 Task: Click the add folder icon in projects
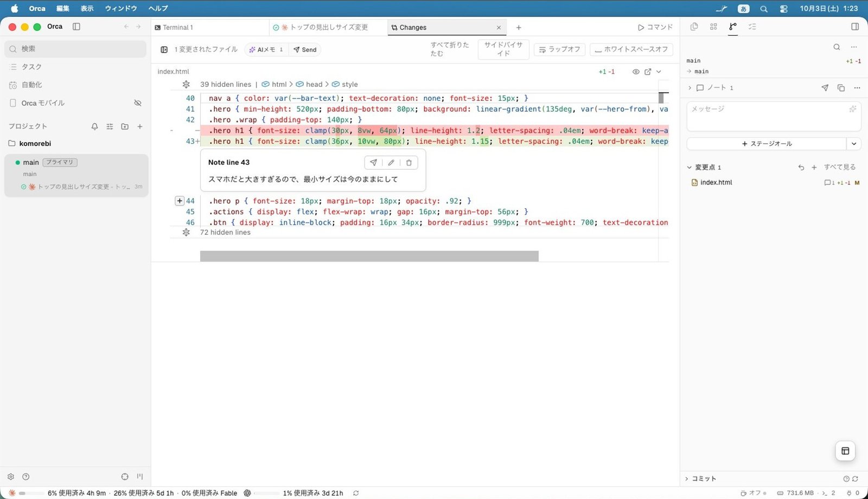pyautogui.click(x=125, y=126)
